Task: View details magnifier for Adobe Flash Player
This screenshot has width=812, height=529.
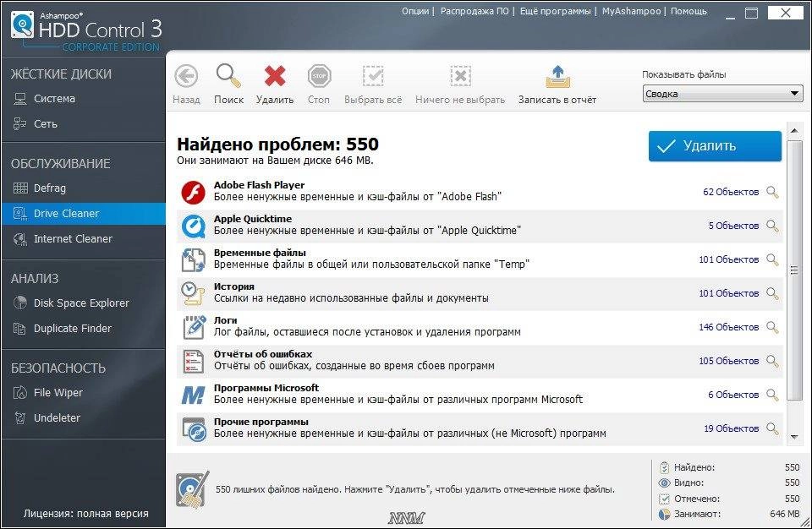Action: [772, 192]
